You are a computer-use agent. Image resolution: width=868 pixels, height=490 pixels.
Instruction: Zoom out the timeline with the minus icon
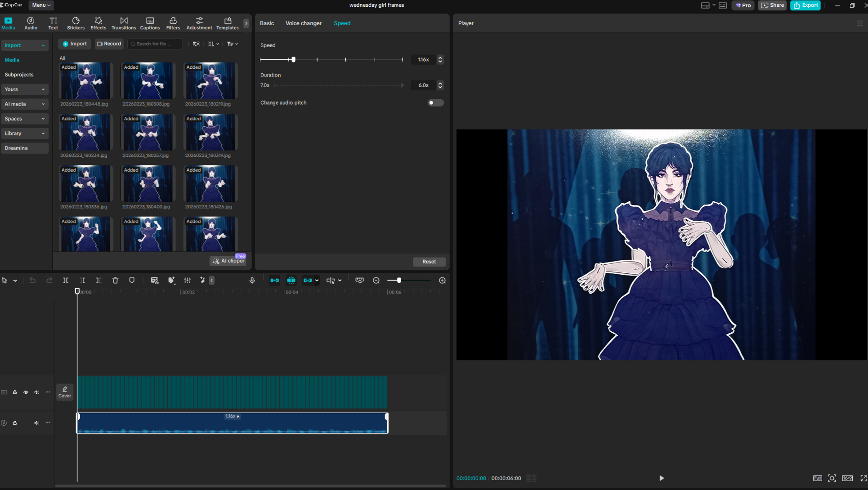pos(376,281)
